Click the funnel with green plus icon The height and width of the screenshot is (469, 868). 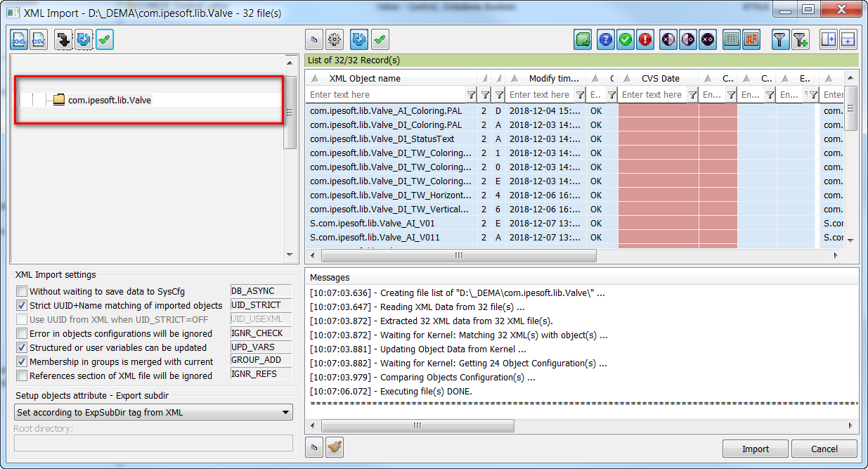pyautogui.click(x=801, y=40)
